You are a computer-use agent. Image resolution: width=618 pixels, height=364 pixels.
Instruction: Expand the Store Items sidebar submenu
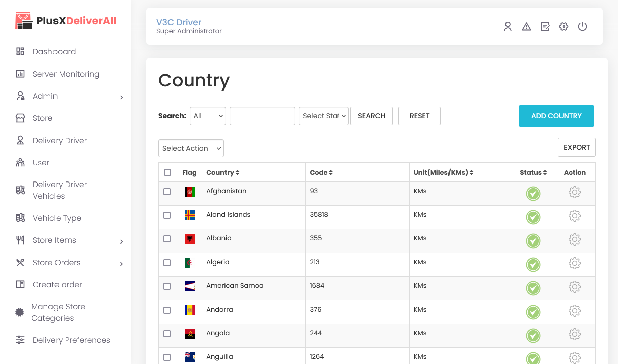pos(121,241)
